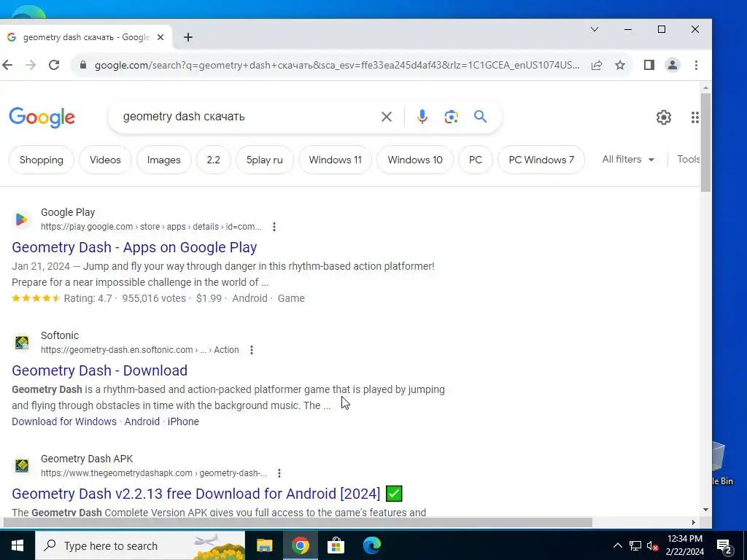Open a new browser tab
Screen dimensions: 747x560
pos(188,37)
